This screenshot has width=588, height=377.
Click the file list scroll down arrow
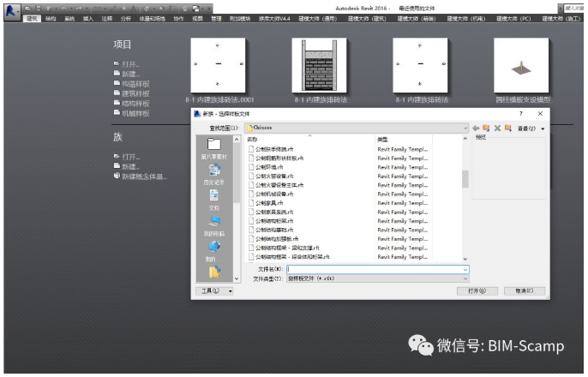[465, 259]
